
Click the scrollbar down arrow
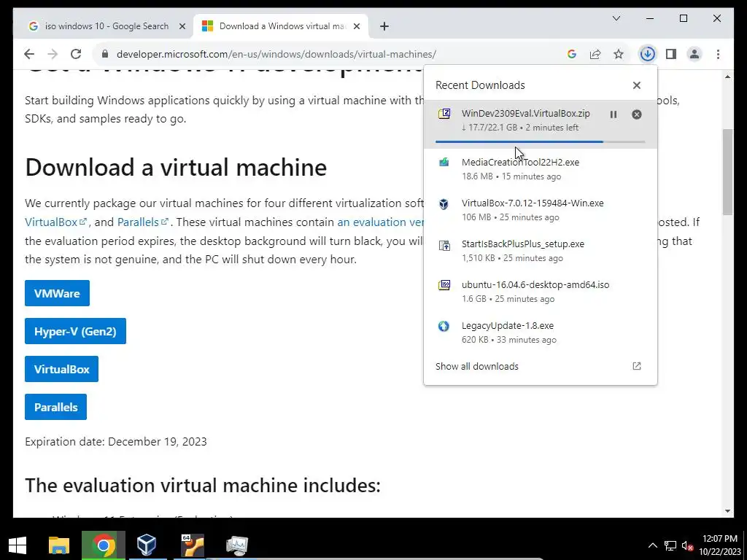click(x=727, y=511)
